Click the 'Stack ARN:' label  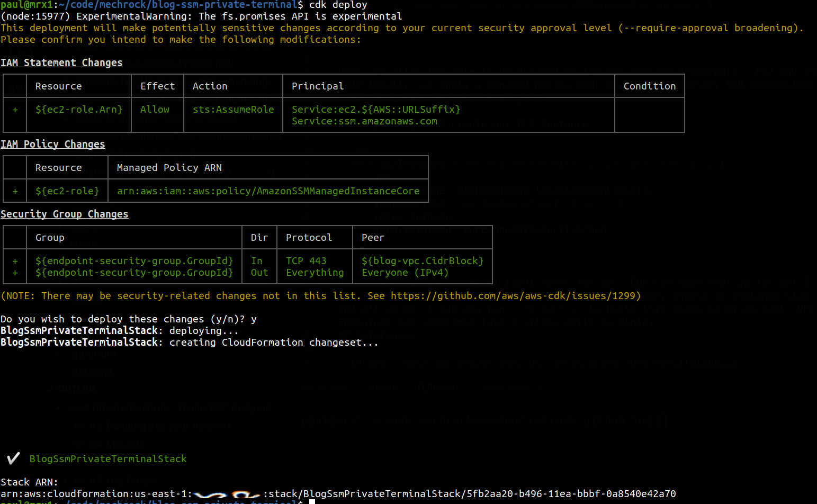pyautogui.click(x=29, y=482)
